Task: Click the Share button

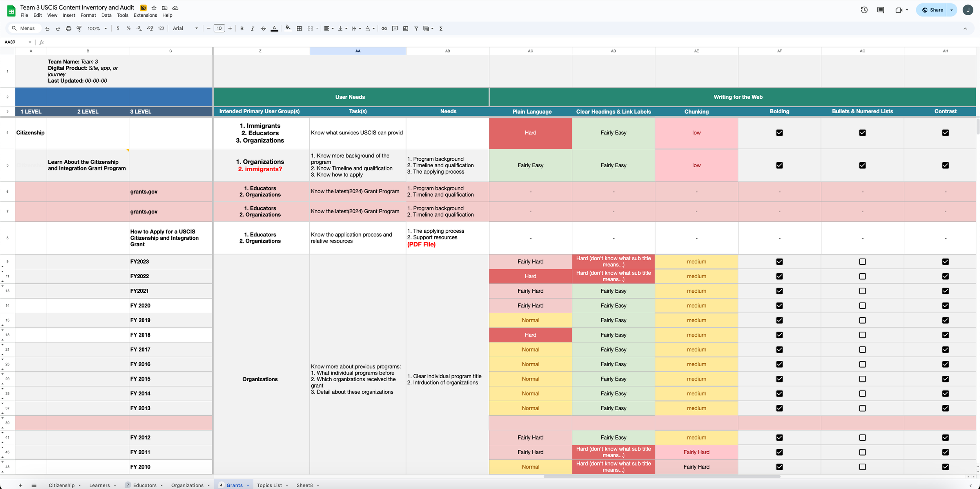Action: (x=933, y=10)
